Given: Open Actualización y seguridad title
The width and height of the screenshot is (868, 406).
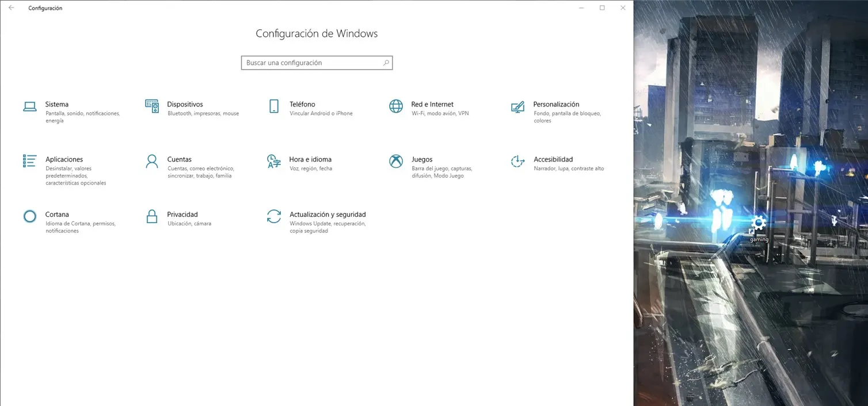Looking at the screenshot, I should click(328, 215).
